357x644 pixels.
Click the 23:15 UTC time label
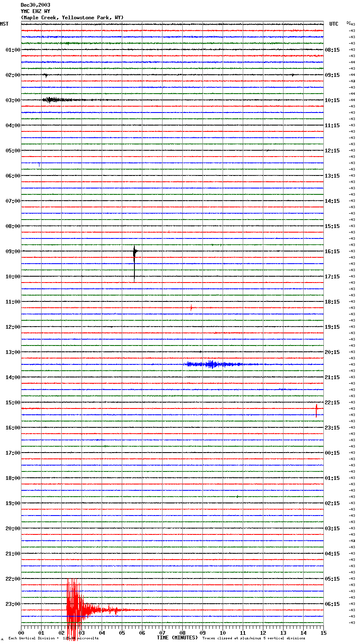(332, 428)
